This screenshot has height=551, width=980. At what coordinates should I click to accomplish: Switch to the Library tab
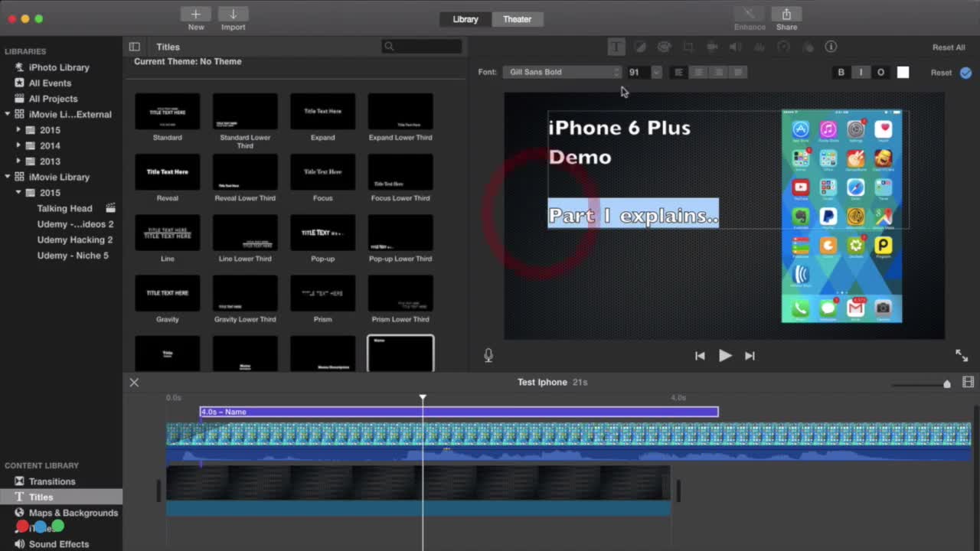pyautogui.click(x=465, y=19)
